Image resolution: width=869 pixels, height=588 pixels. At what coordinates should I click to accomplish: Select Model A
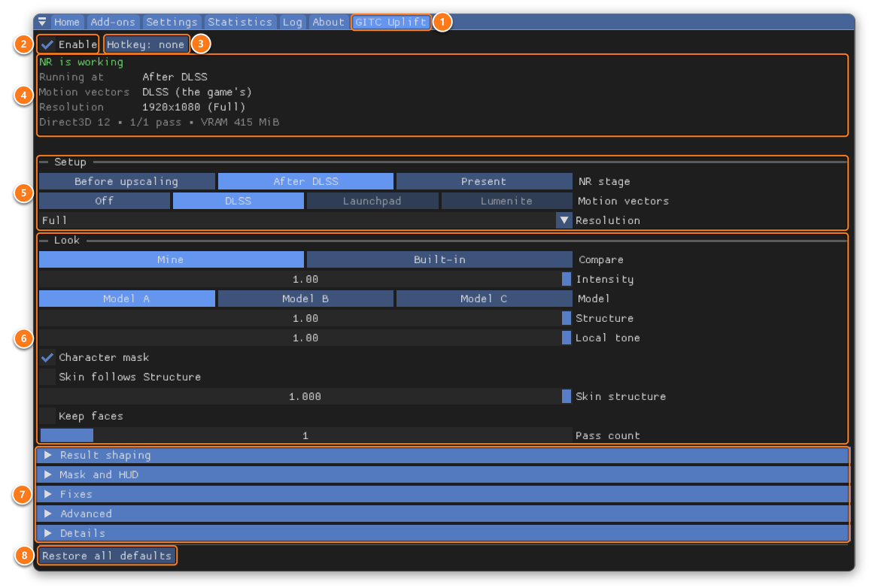126,299
